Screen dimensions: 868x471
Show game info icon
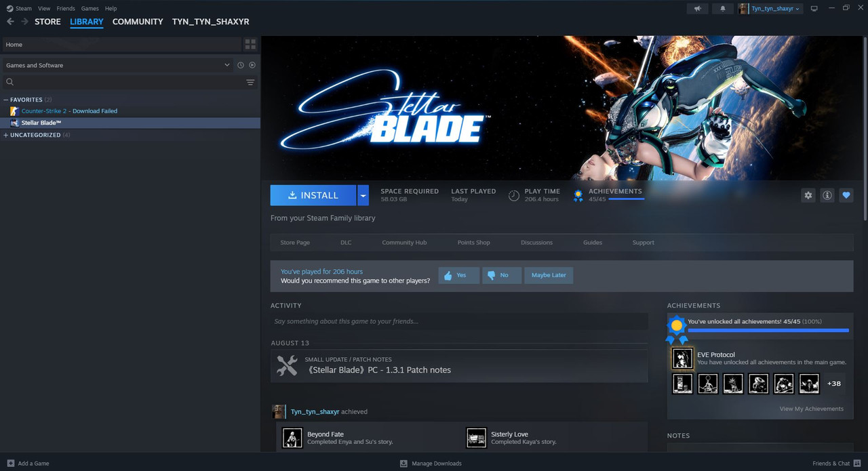click(x=827, y=195)
